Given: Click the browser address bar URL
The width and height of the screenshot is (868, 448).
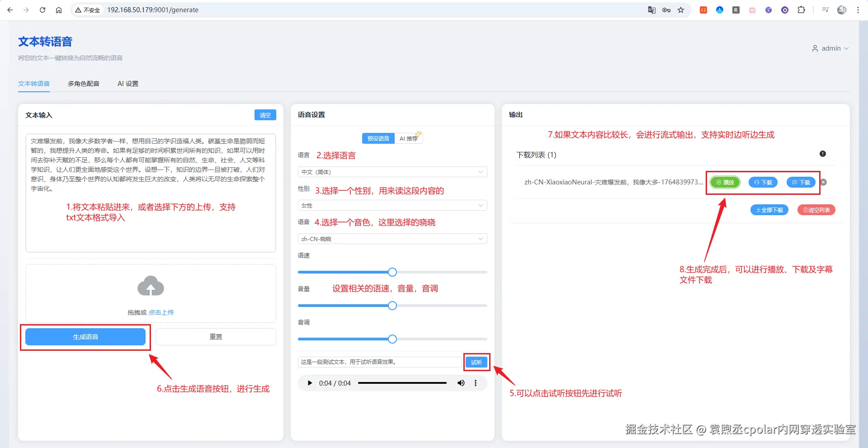Looking at the screenshot, I should coord(153,10).
